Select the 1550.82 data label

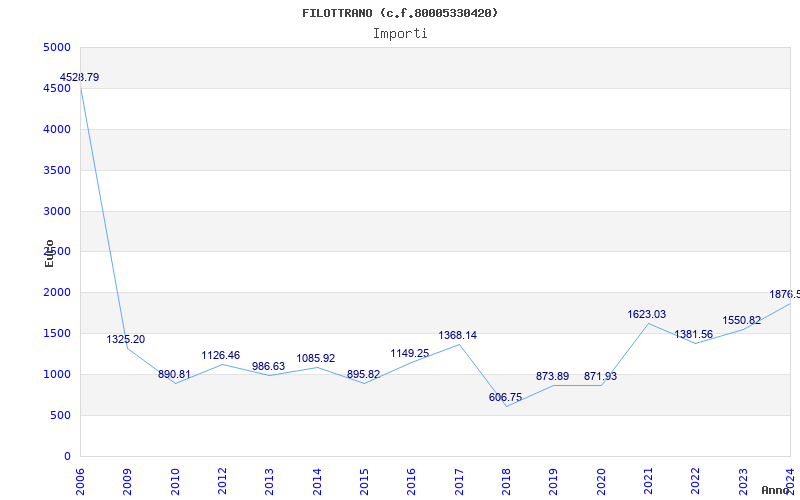(x=741, y=321)
